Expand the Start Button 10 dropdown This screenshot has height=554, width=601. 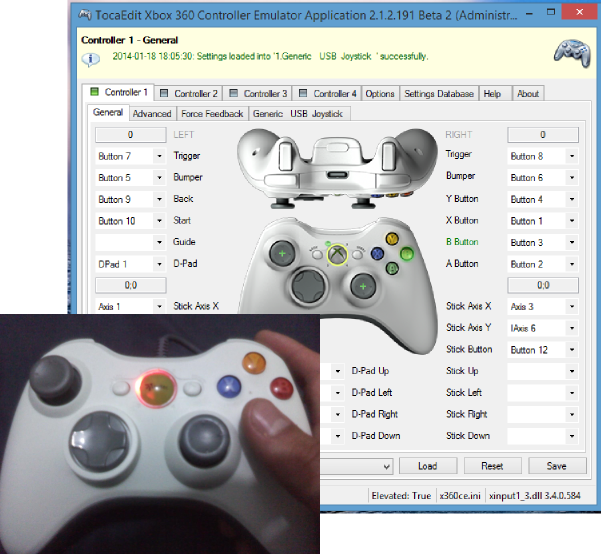click(159, 221)
